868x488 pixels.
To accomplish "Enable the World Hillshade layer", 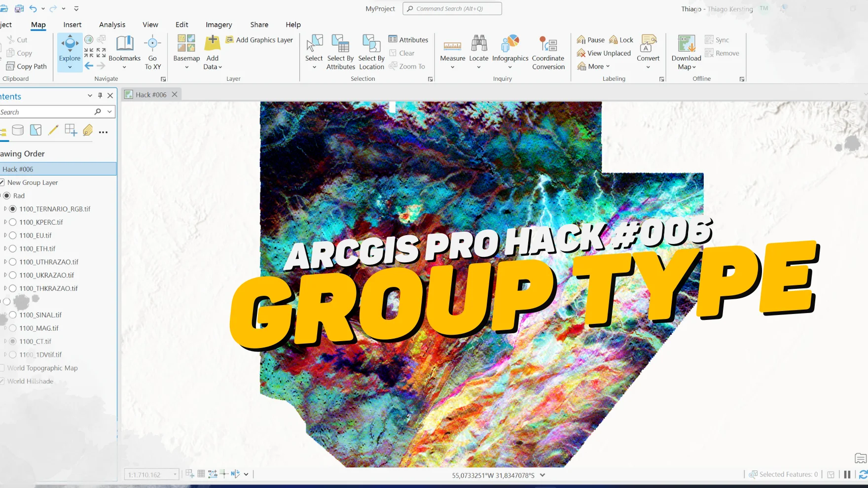I will [2, 381].
